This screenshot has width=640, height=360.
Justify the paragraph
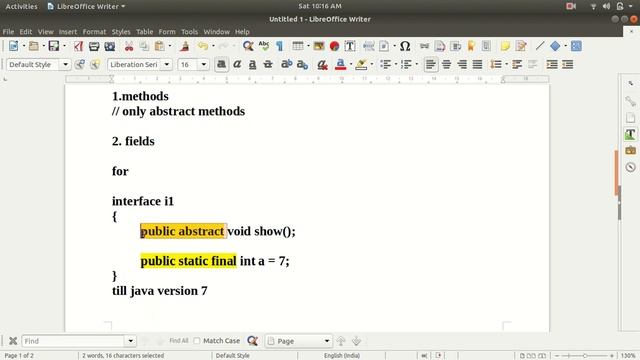tap(477, 64)
